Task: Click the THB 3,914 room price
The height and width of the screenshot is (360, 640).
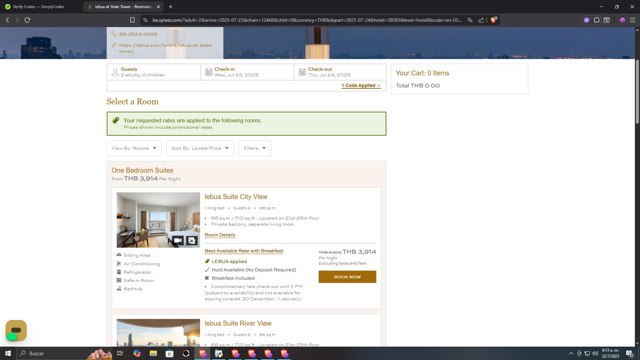Action: [x=359, y=252]
